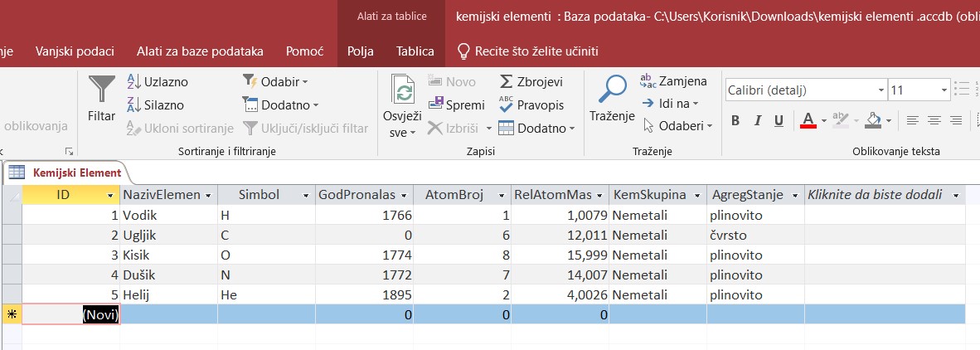Open NazivElemen column filter arrow
Viewport: 980px width, 350px height.
tap(208, 195)
